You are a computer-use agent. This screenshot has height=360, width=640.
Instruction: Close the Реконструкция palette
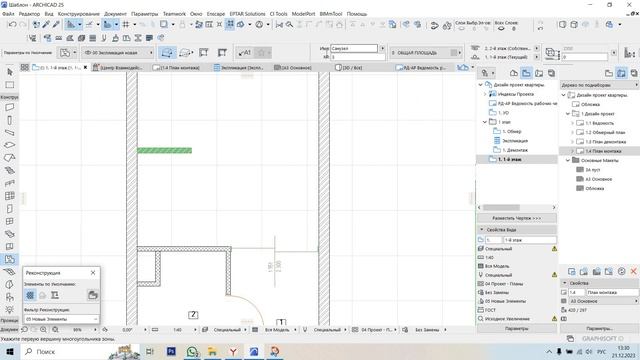pos(93,273)
